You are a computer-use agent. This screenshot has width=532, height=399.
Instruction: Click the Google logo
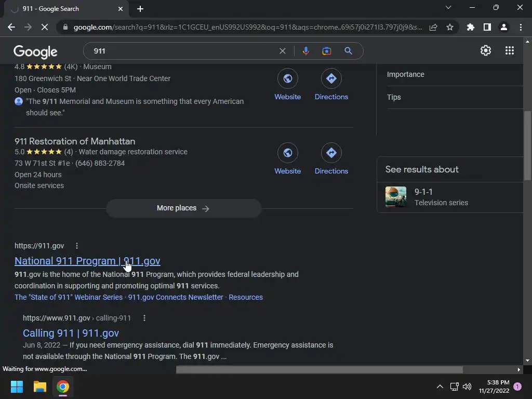pos(35,51)
